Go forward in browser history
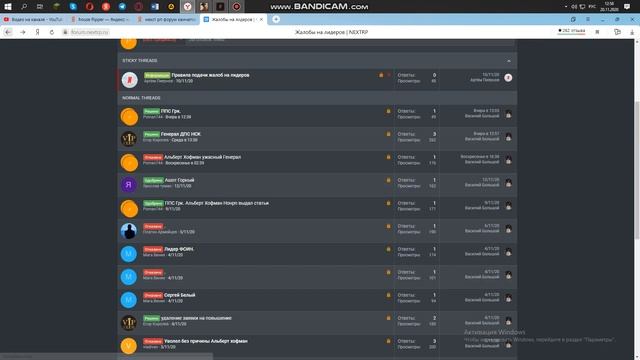 click(x=23, y=32)
